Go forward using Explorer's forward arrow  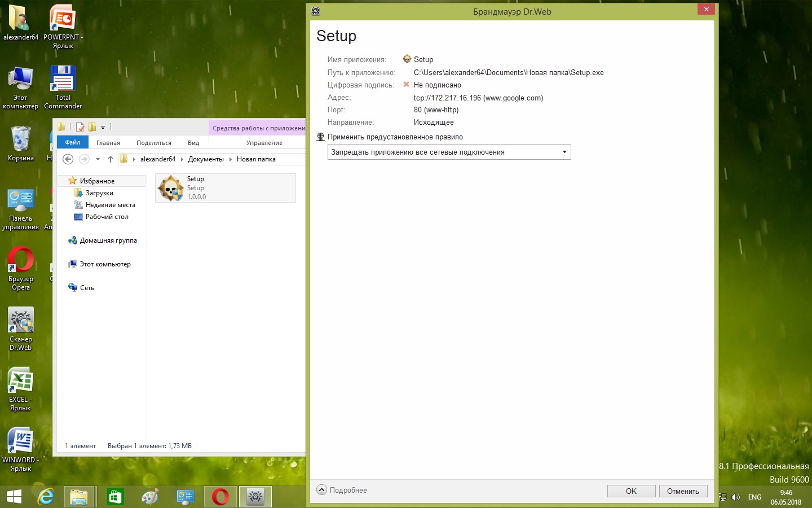point(84,159)
